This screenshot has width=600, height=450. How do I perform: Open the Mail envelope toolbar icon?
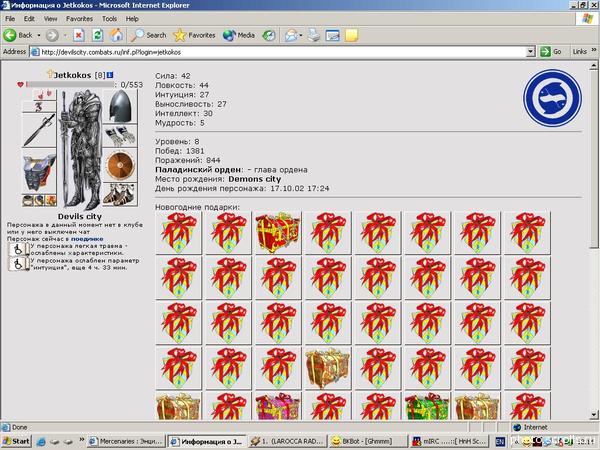point(292,36)
